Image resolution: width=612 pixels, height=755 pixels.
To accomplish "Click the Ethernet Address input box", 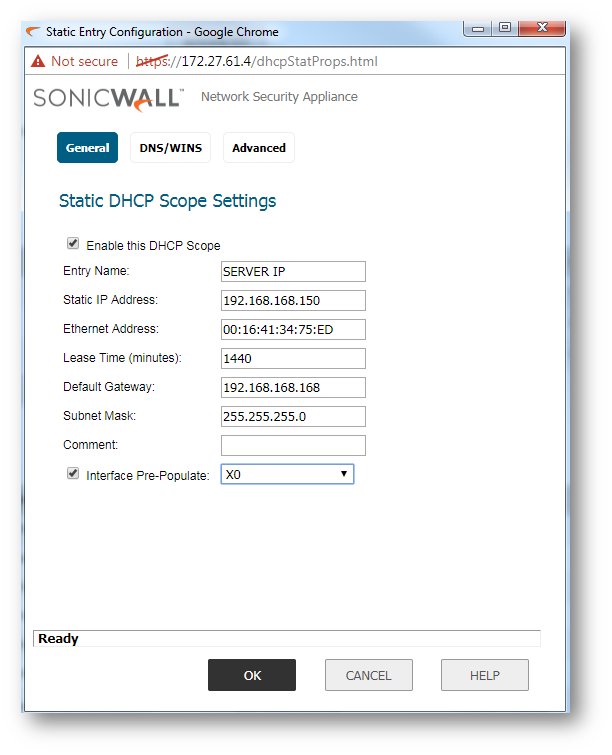I will pyautogui.click(x=293, y=329).
